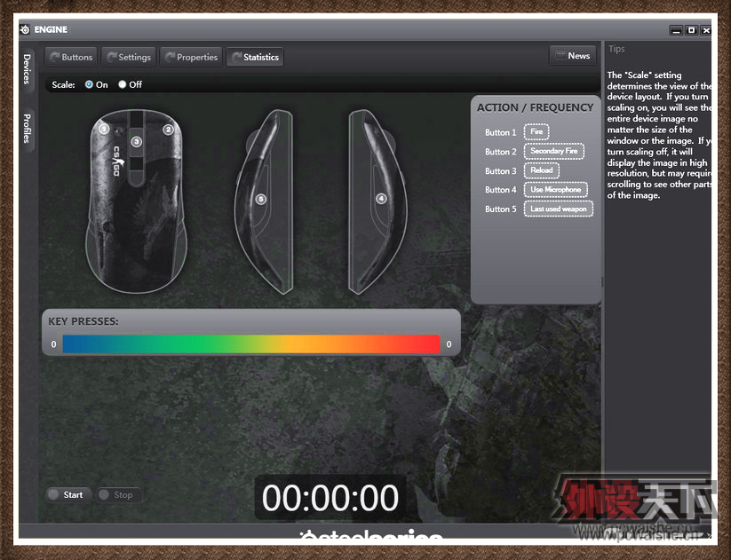Screen dimensions: 731x560
Task: Click side button marker 5
Action: 260,200
